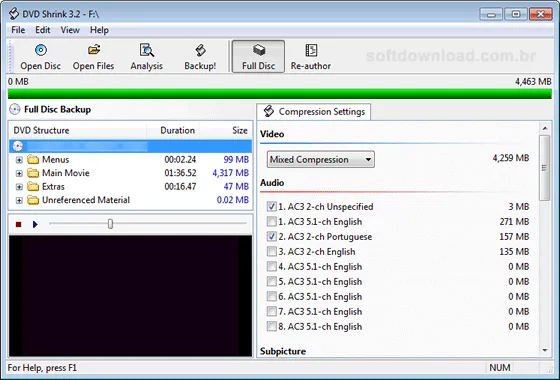Select the disc root row in DVD Structure

click(x=130, y=146)
